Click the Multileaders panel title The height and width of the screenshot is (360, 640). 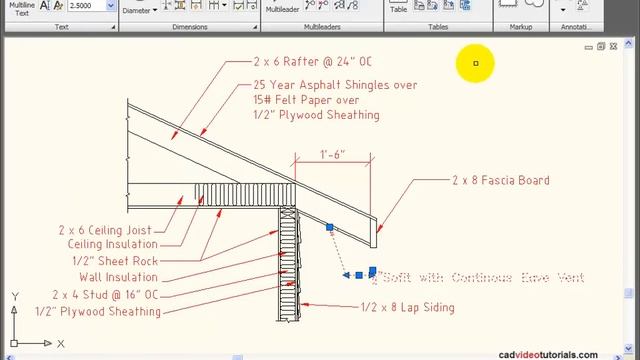coord(322,27)
